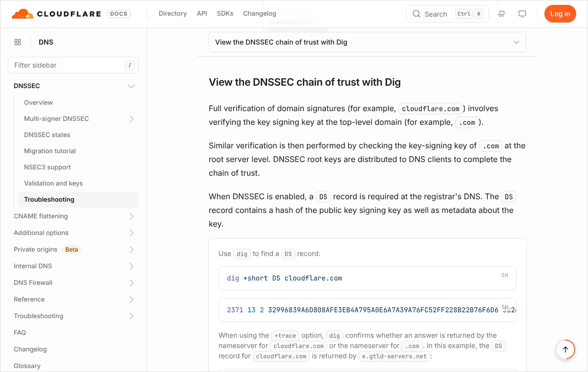The width and height of the screenshot is (588, 372).
Task: Open NSEC3 support page
Action: (48, 167)
